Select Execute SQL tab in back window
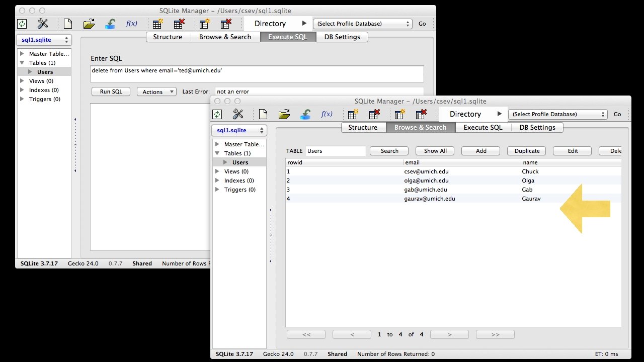 click(x=288, y=37)
